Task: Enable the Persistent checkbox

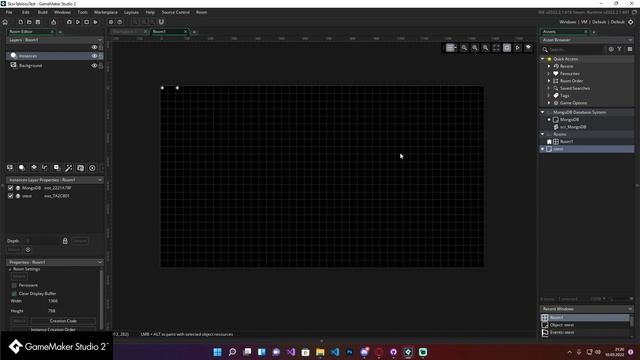Action: [x=14, y=285]
